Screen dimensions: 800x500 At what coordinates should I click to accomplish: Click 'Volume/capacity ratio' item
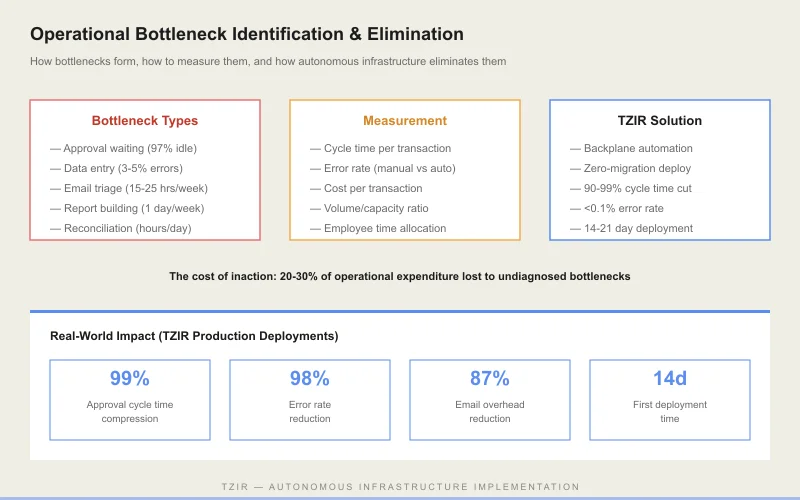pyautogui.click(x=369, y=208)
